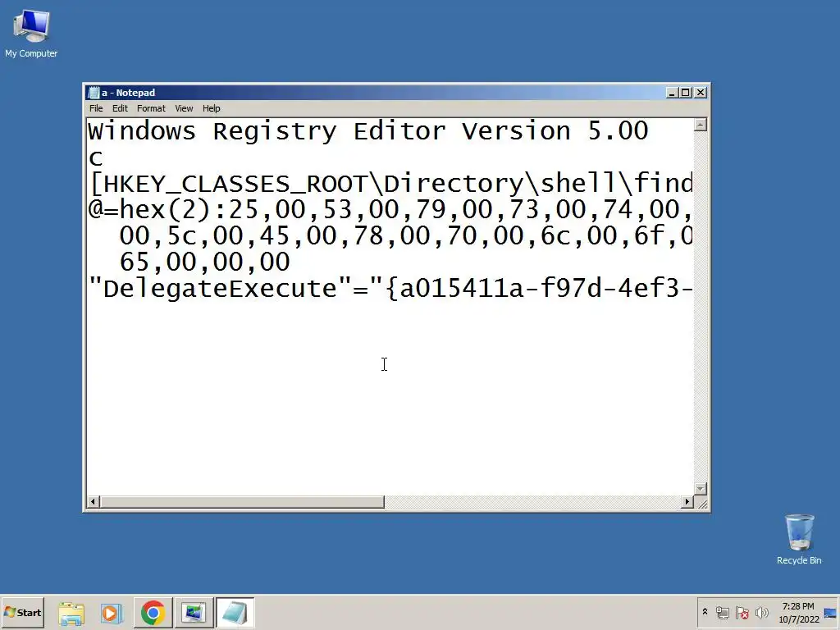Screen dimensions: 840x630
Task: Click the taskbar clock showing 7:28 PM
Action: pyautogui.click(x=798, y=612)
